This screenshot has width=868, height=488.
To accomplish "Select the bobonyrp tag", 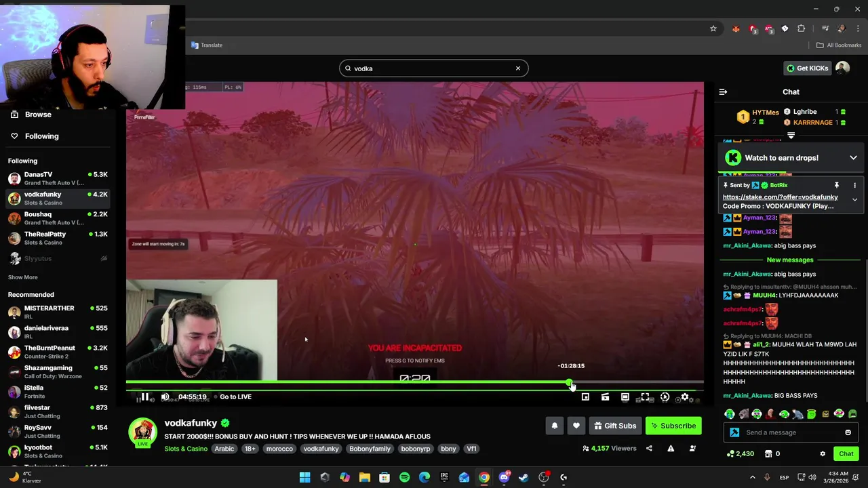I will click(416, 449).
